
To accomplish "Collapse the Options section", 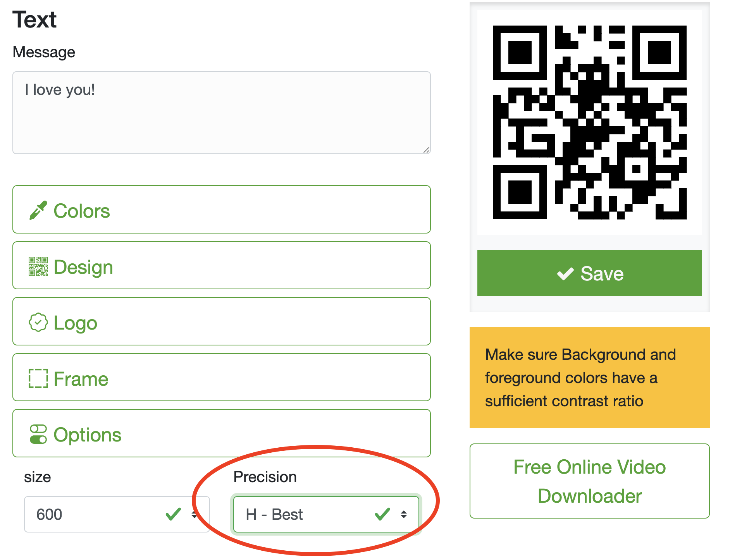I will [x=222, y=433].
